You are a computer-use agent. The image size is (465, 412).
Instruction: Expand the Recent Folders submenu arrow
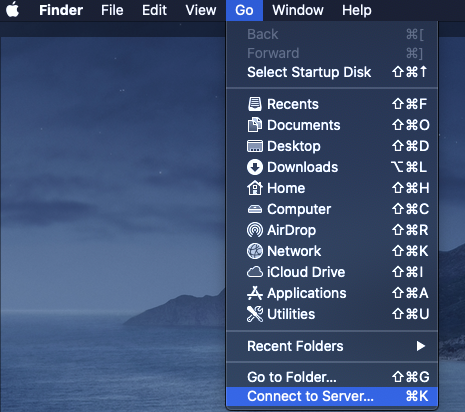pyautogui.click(x=421, y=346)
